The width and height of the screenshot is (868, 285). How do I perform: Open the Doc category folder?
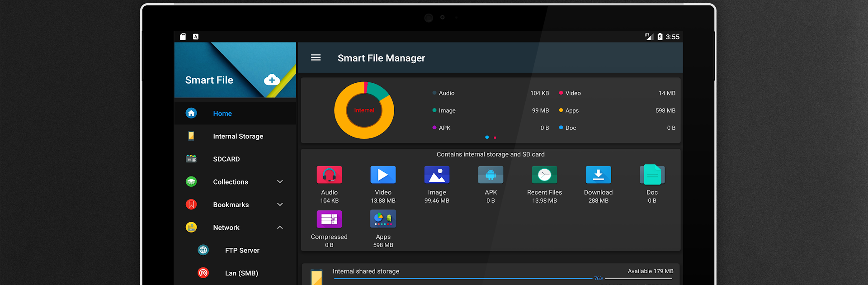[652, 185]
